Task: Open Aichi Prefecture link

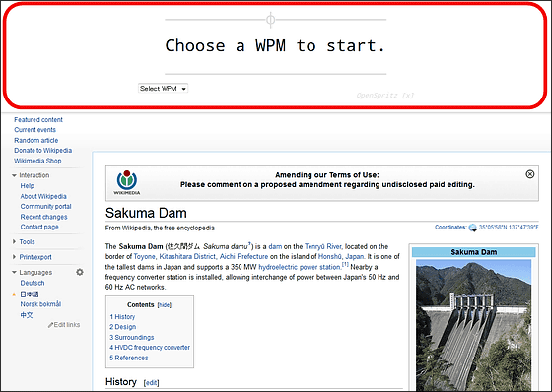Action: pyautogui.click(x=244, y=256)
